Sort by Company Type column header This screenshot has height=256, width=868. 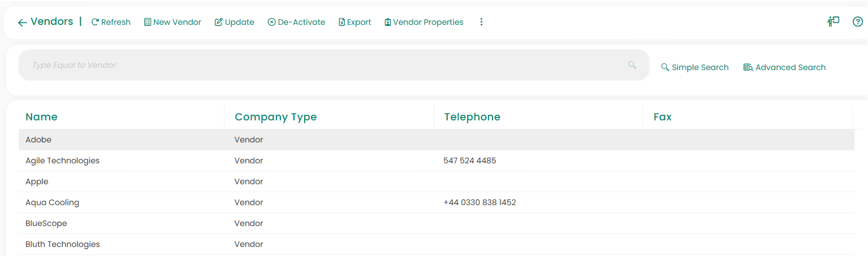(275, 117)
